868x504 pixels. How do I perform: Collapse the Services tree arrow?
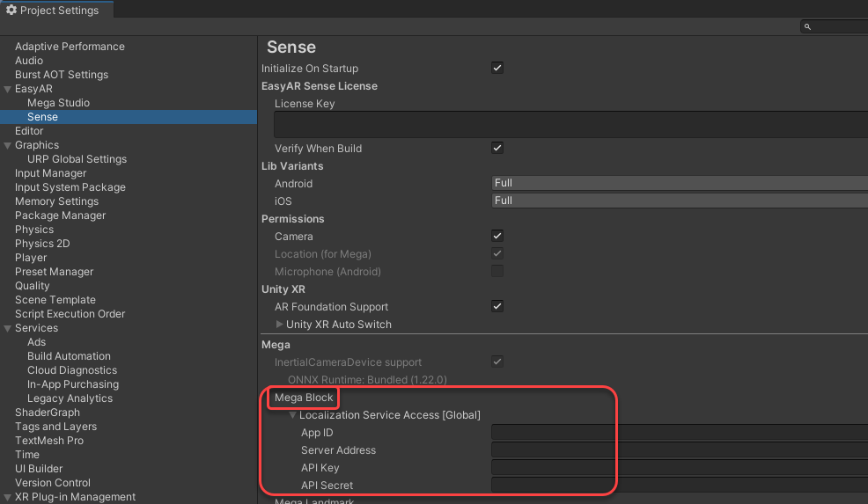7,328
